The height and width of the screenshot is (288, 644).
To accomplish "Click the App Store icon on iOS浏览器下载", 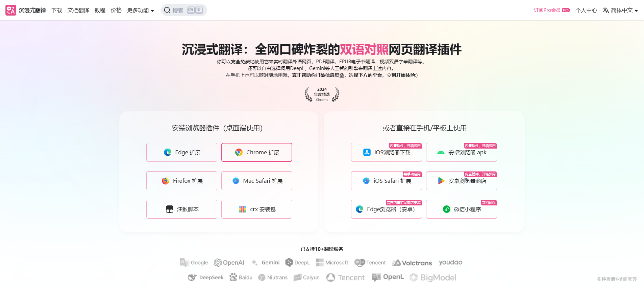I will (367, 152).
